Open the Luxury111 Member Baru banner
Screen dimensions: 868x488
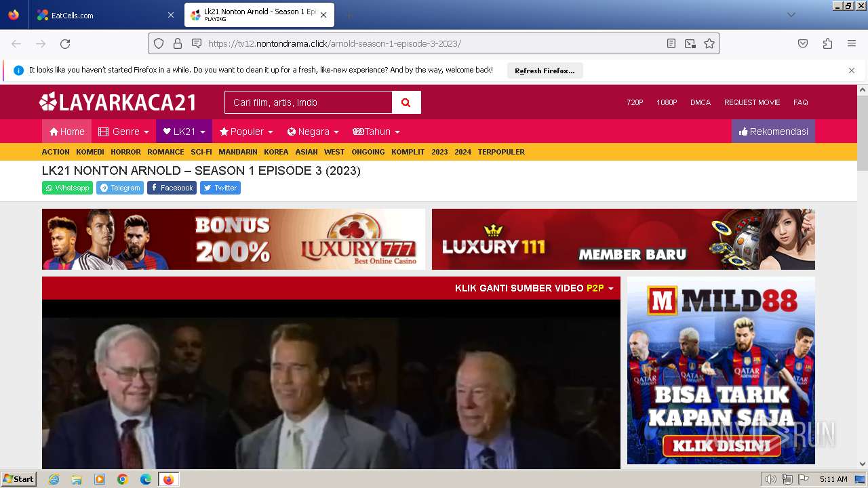pos(623,239)
